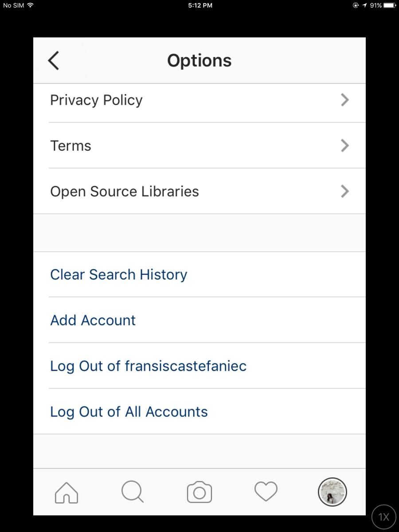This screenshot has height=532, width=399.
Task: Open the profile picture tab
Action: click(x=332, y=492)
